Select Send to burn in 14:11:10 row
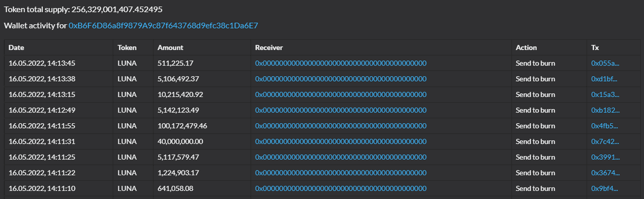This screenshot has height=199, width=644. click(536, 189)
